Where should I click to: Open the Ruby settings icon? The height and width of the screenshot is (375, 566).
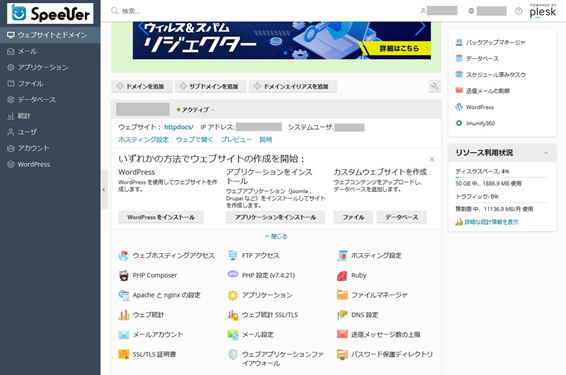tap(342, 276)
